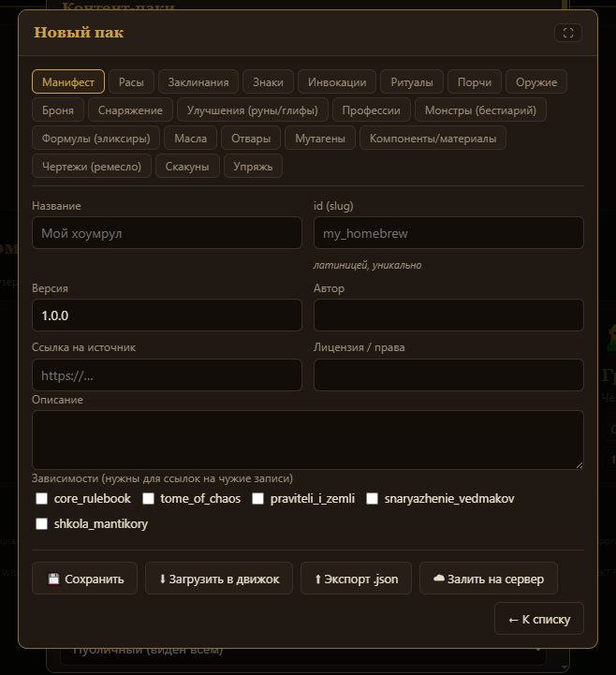Switch to the Расы tab
The height and width of the screenshot is (675, 616).
[x=131, y=81]
